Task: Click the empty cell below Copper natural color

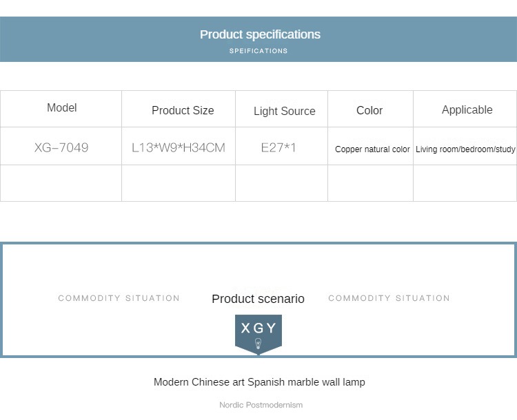Action: pos(370,183)
